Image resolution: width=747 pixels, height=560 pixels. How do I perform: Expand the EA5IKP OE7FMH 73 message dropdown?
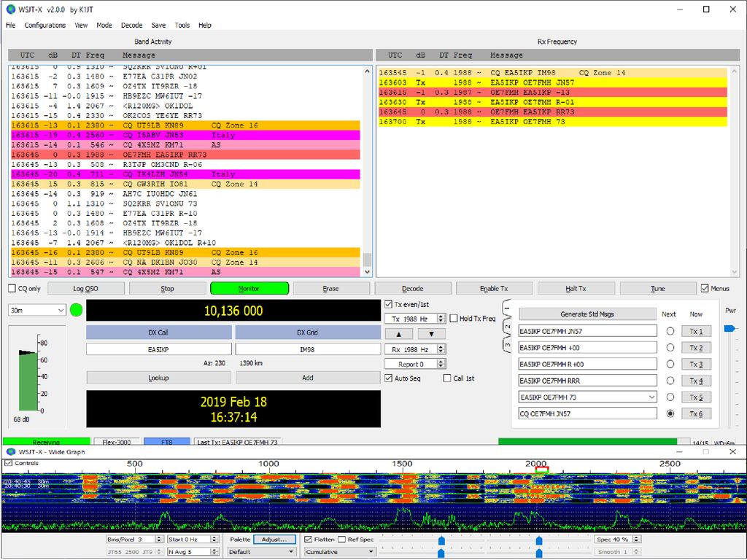point(651,397)
